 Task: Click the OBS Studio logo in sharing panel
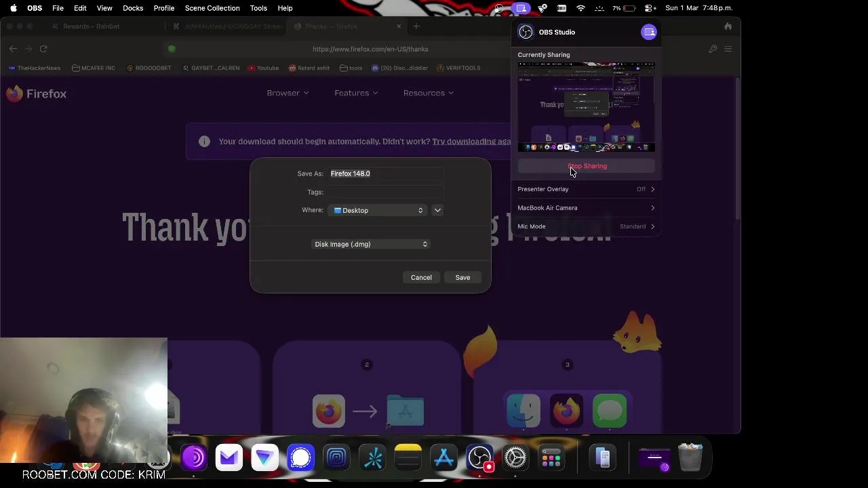526,32
